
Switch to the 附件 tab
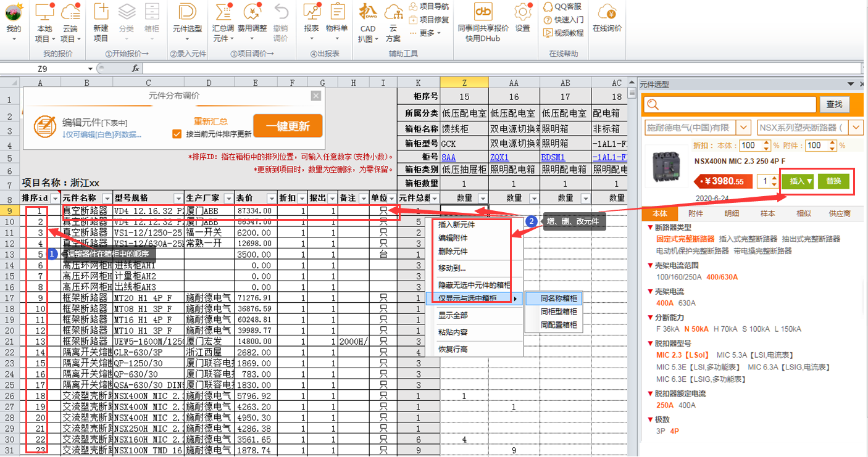coord(695,214)
